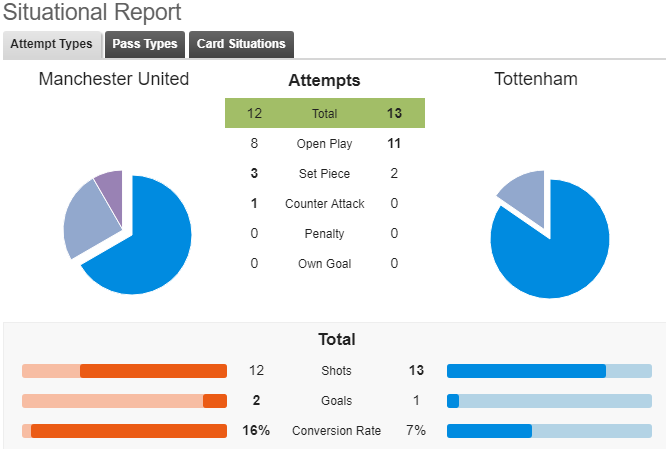
Task: Click Tottenham's blue Goals bar
Action: pos(453,401)
